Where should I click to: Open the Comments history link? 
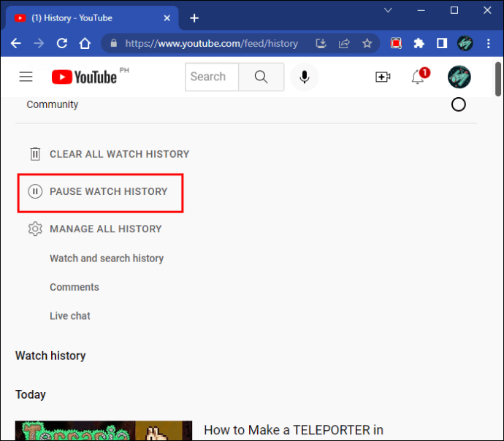[75, 287]
